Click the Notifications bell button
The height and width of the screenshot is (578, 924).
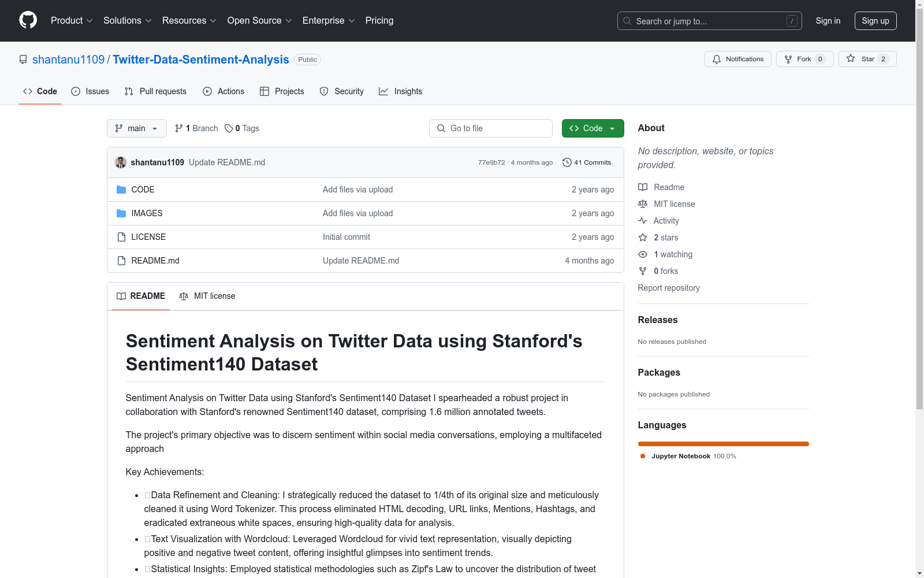point(737,59)
